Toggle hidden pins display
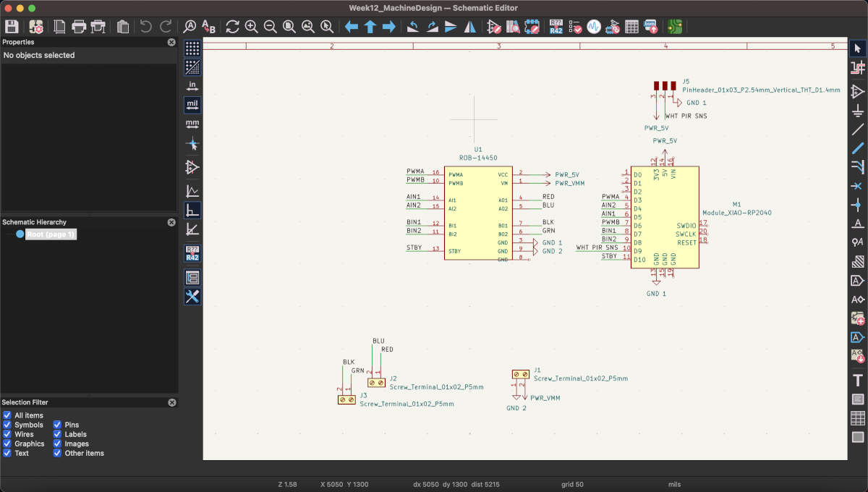This screenshot has height=492, width=868. coord(192,167)
